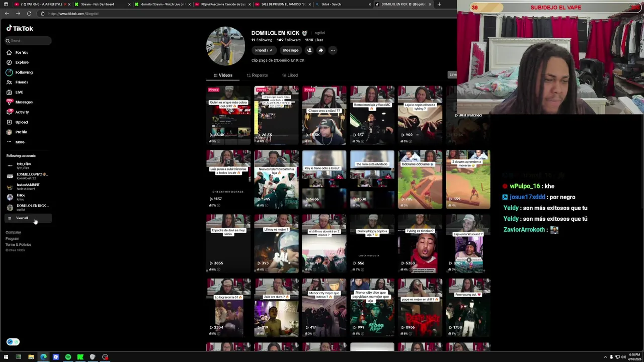Open the video with 157 views
Viewport: 644px width, 362px height.
[372, 115]
